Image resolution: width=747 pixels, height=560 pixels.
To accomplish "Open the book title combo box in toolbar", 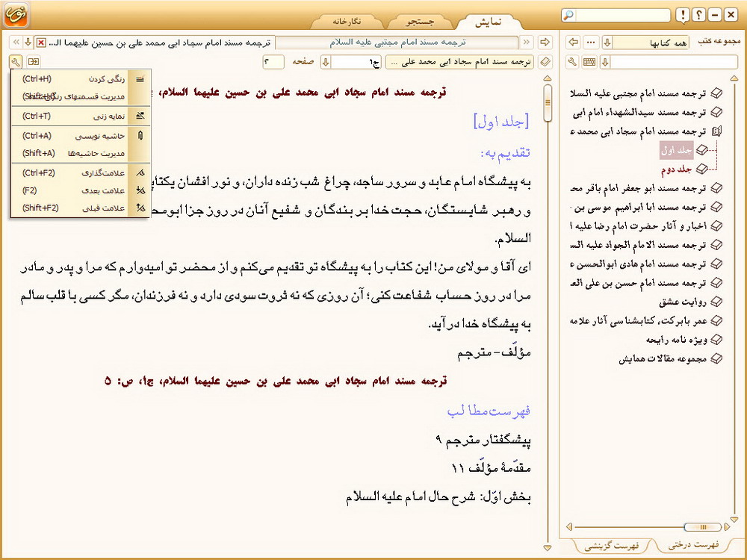I will pos(459,62).
